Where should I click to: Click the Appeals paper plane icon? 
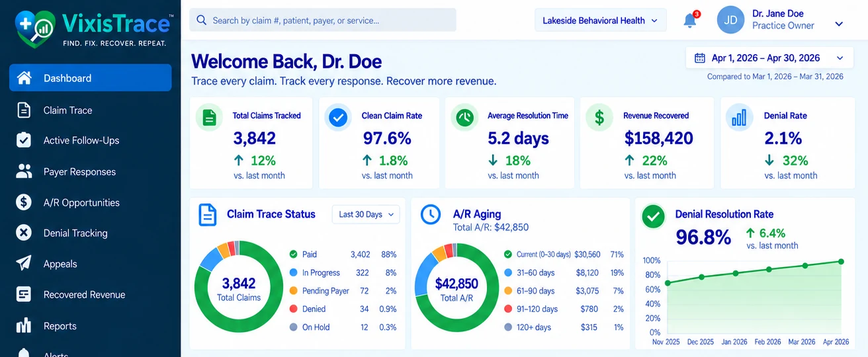[x=24, y=263]
